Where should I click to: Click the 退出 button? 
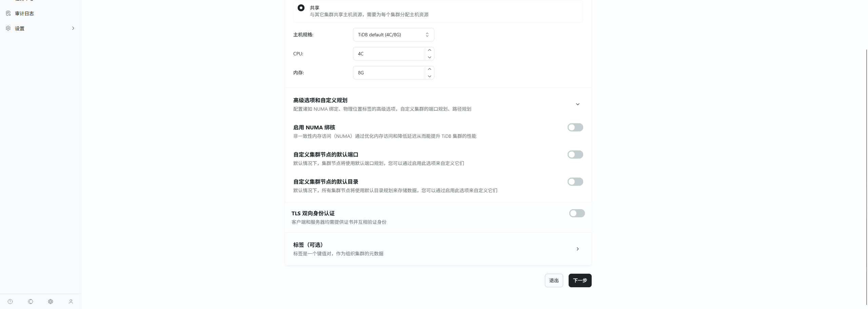click(x=554, y=280)
